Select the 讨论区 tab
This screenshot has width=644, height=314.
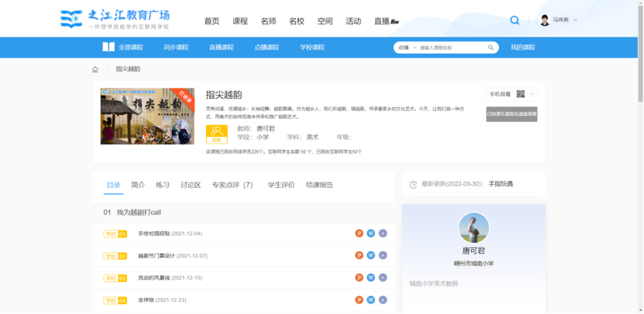point(190,186)
